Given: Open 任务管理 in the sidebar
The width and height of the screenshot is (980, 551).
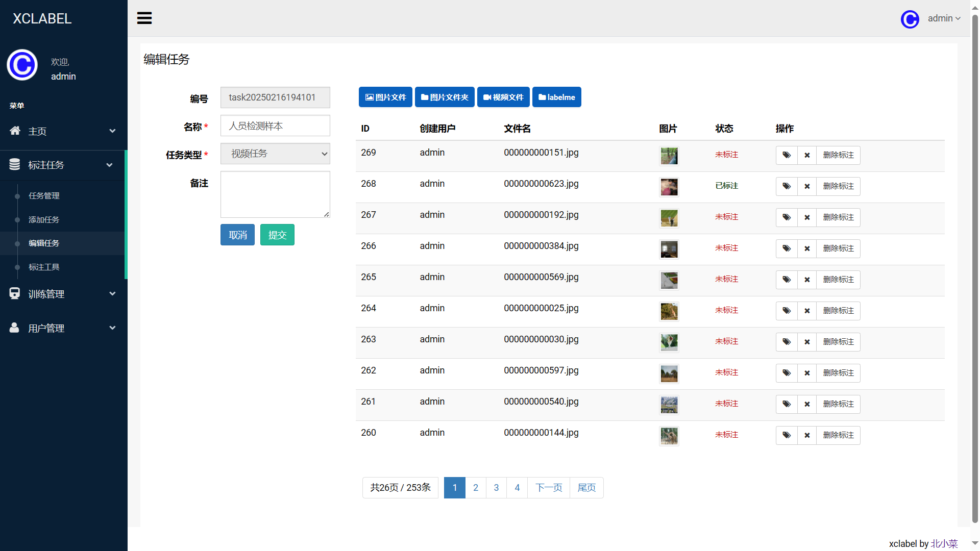Looking at the screenshot, I should (x=44, y=196).
